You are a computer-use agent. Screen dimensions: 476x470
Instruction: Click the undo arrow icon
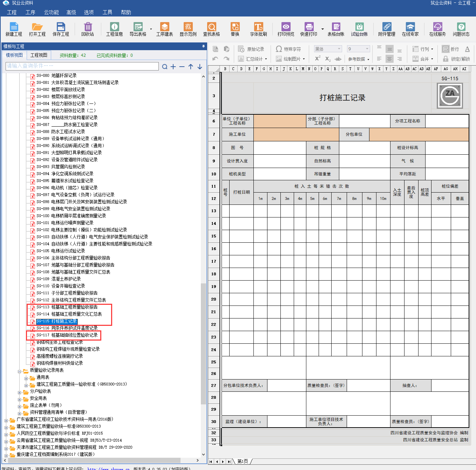[x=216, y=59]
